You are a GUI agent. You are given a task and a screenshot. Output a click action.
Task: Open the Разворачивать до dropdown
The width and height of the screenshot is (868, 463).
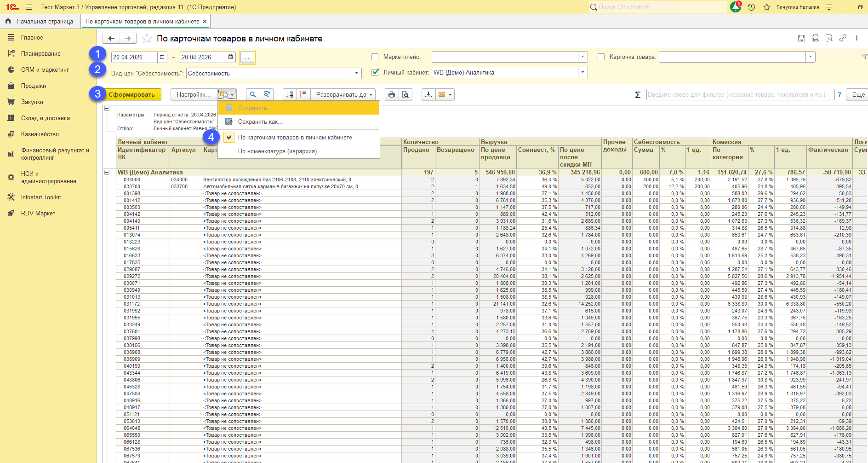343,94
